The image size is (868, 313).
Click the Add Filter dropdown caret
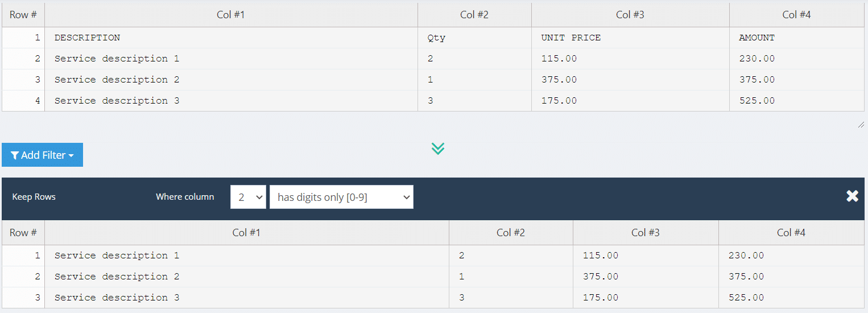click(x=71, y=156)
